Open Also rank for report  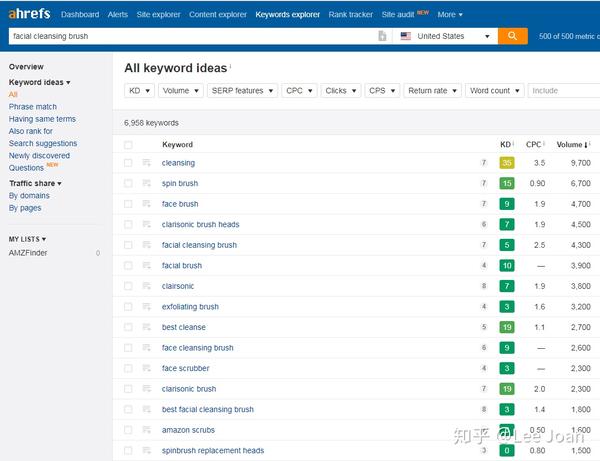[x=31, y=131]
